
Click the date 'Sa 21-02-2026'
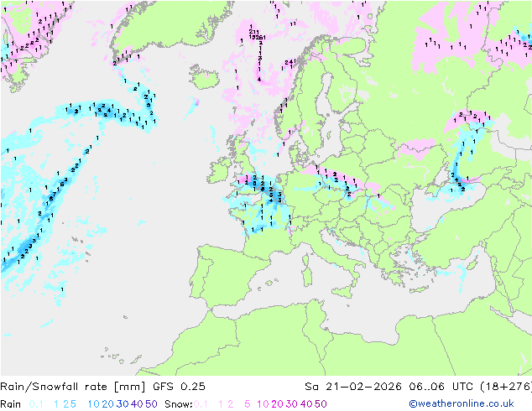tap(353, 387)
